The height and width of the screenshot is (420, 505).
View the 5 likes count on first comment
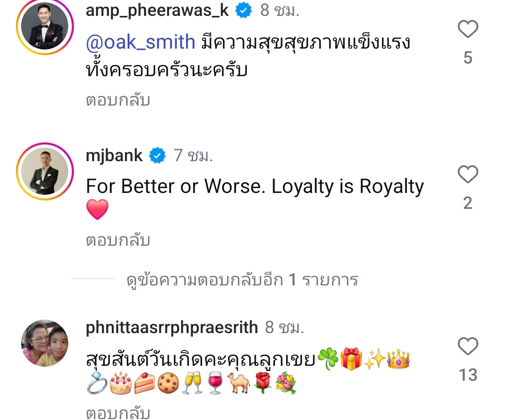tap(468, 58)
